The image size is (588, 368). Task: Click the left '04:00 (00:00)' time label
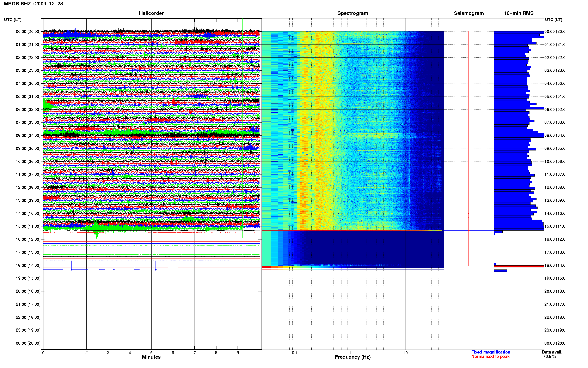click(x=28, y=83)
